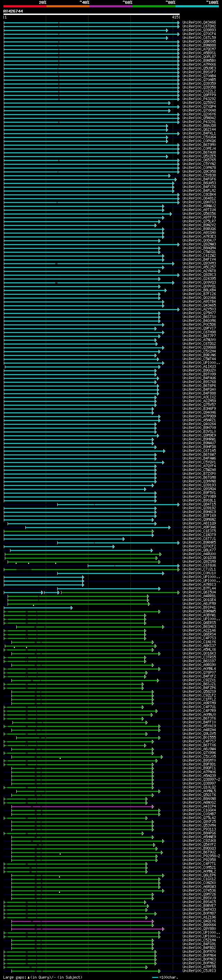Click hit label UniRef100_C7J2L1
The width and height of the screenshot is (222, 980).
(x=199, y=569)
